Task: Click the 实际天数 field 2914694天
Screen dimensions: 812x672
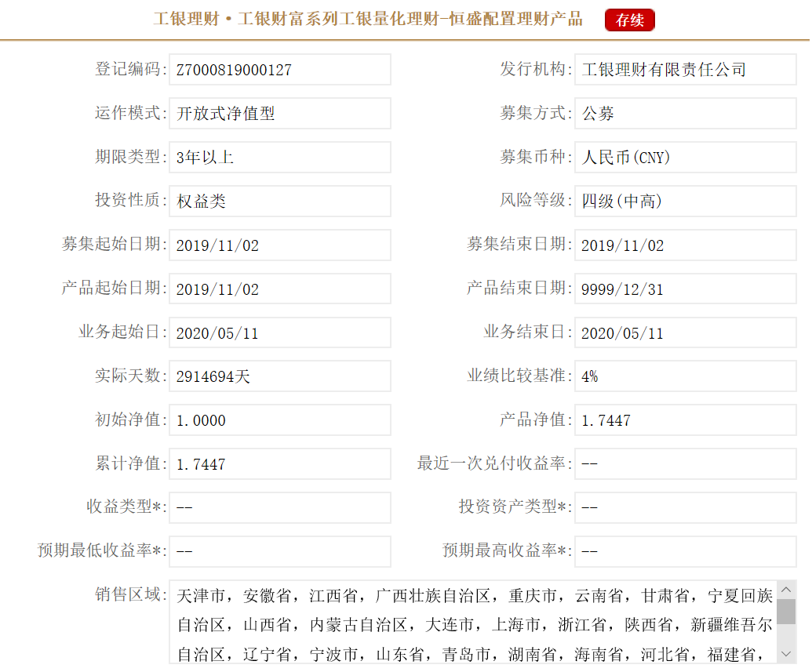Action: click(279, 376)
